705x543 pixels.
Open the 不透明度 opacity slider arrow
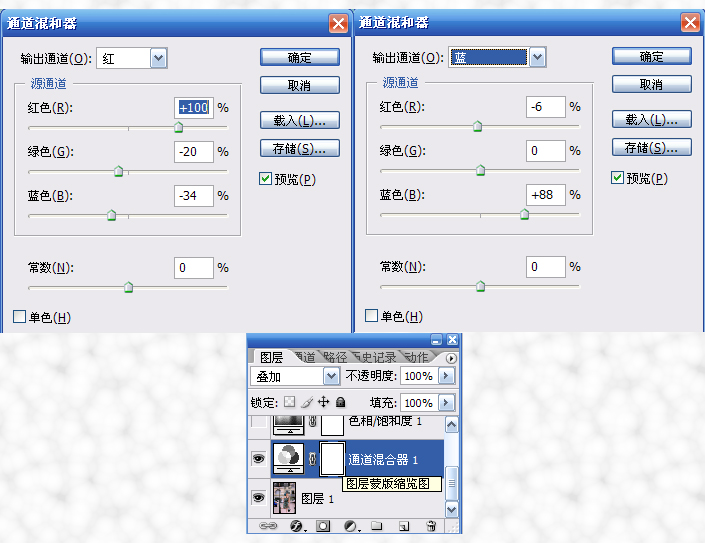[446, 376]
